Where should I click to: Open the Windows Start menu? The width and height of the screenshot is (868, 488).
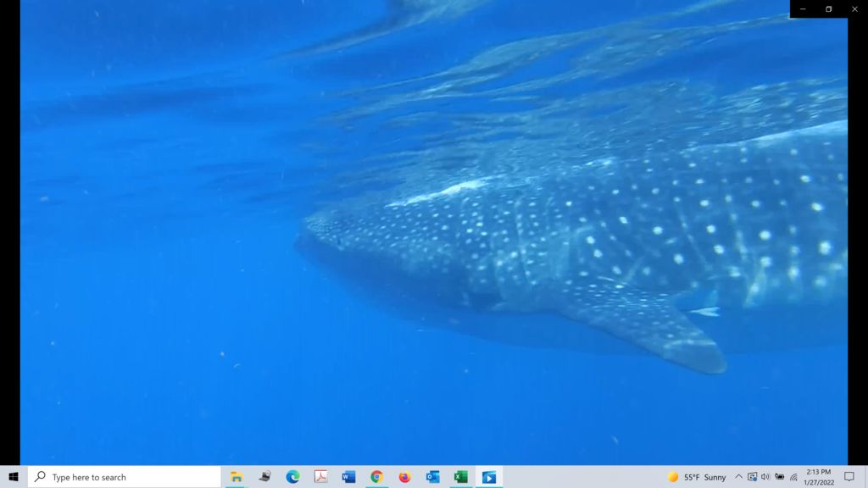(x=14, y=477)
